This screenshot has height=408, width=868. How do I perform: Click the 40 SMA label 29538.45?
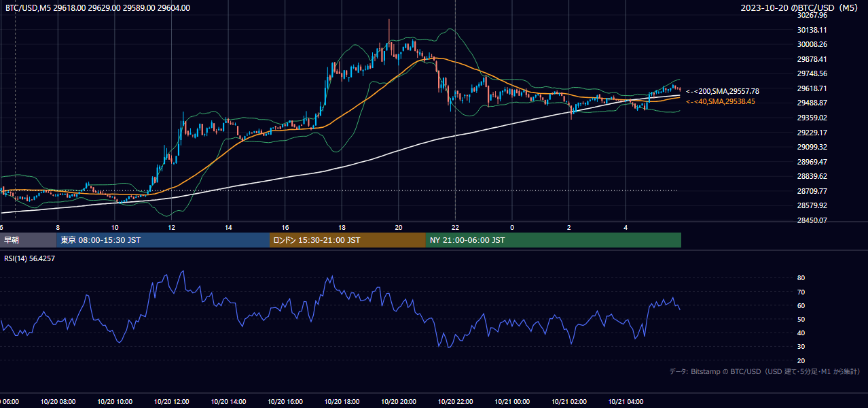(721, 101)
